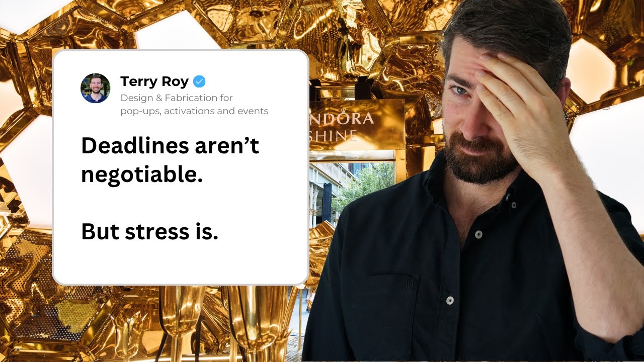Click the 'pop-ups, activations and events' line
The image size is (644, 362).
194,111
